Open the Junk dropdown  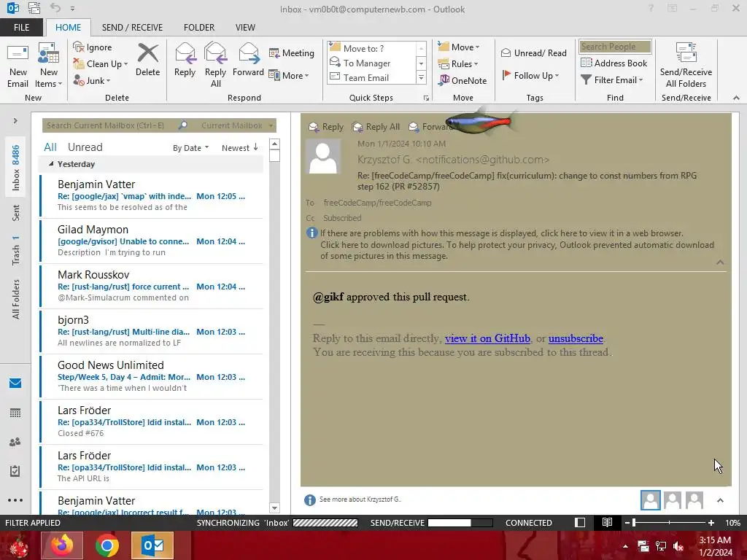92,80
